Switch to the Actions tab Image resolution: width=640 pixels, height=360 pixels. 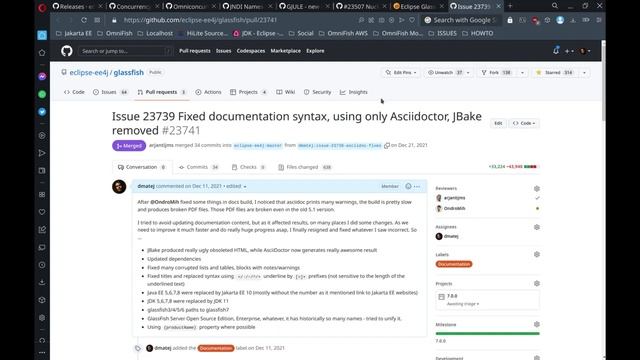click(x=208, y=92)
